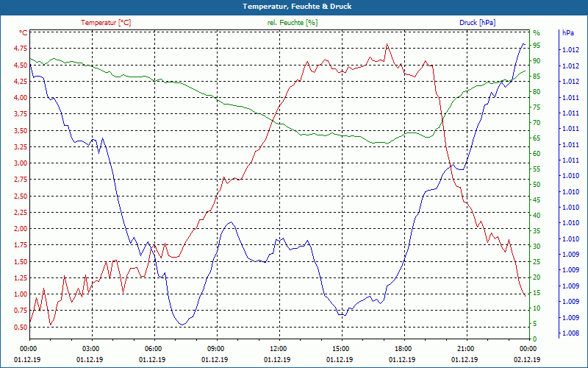Click the '15' humidity axis value
This screenshot has width=588, height=368.
[x=537, y=293]
